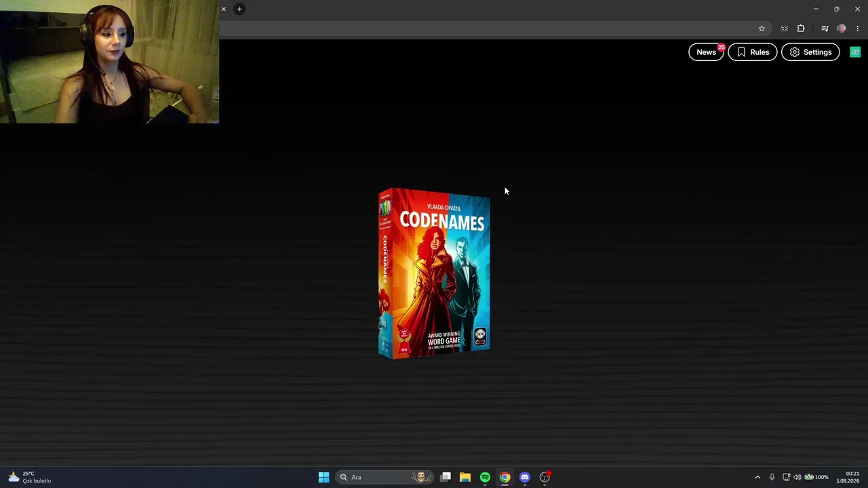Screen dimensions: 868x488
Task: Click the battery 100% indicator
Action: coord(816,477)
